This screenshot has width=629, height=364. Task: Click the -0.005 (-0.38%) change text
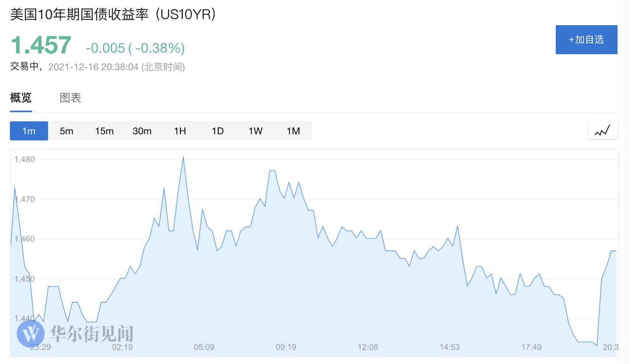click(135, 48)
